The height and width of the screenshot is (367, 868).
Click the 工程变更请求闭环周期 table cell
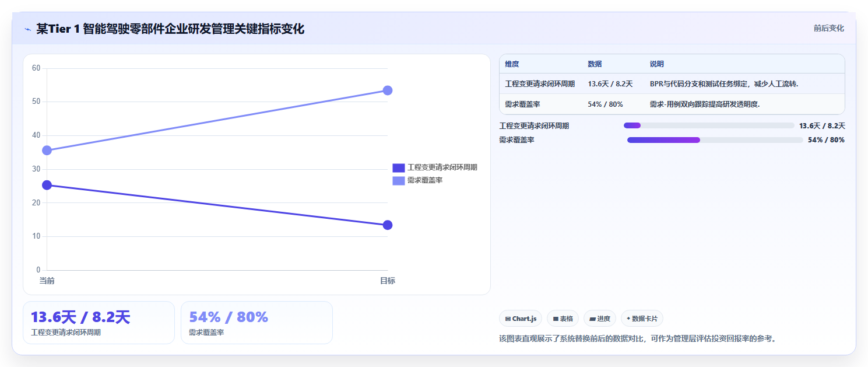point(540,84)
